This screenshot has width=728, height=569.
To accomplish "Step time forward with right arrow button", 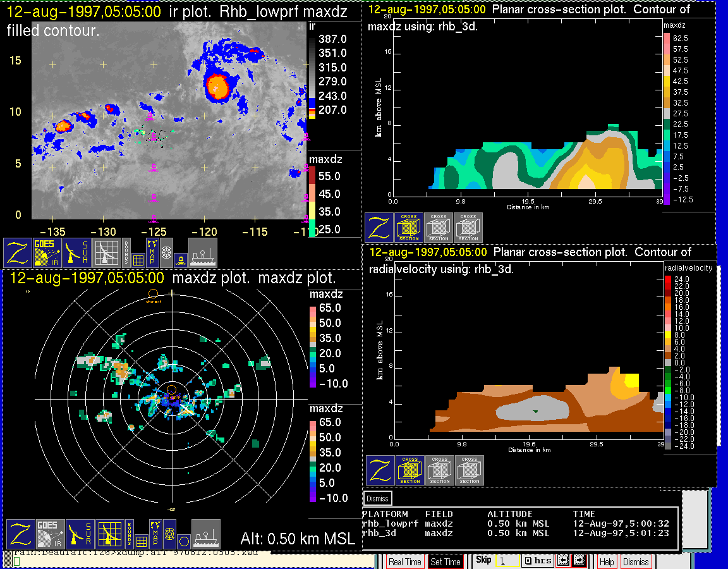I will [579, 561].
